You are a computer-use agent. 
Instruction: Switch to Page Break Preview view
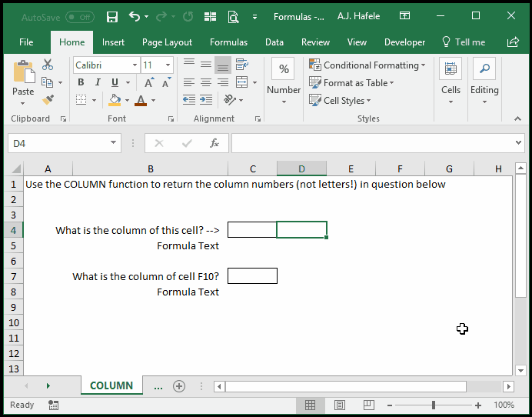368,405
